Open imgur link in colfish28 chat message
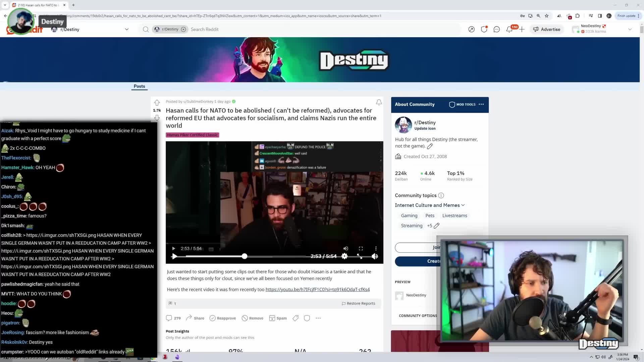The width and height of the screenshot is (644, 362). (x=61, y=235)
